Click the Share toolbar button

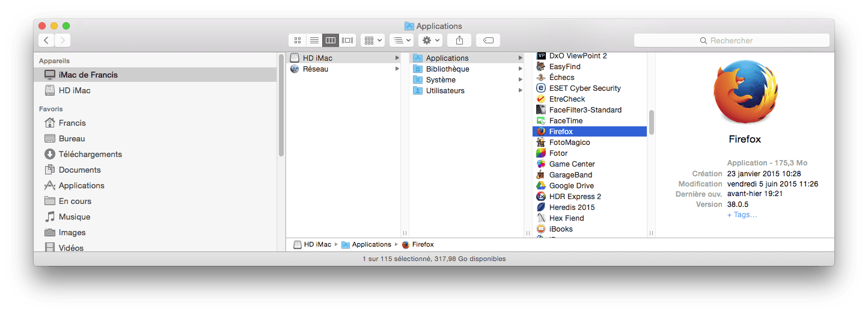click(x=459, y=40)
